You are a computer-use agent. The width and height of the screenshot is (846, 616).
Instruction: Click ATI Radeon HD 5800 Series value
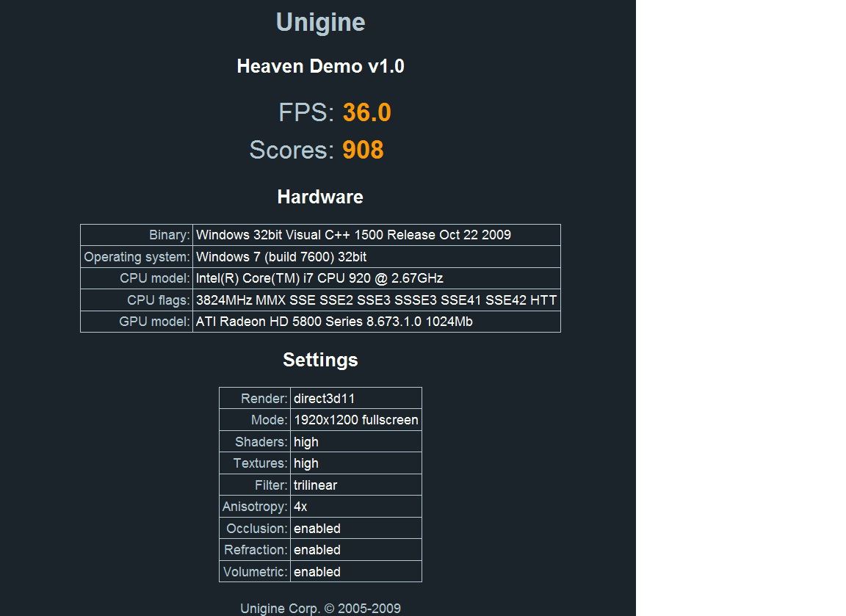point(377,322)
